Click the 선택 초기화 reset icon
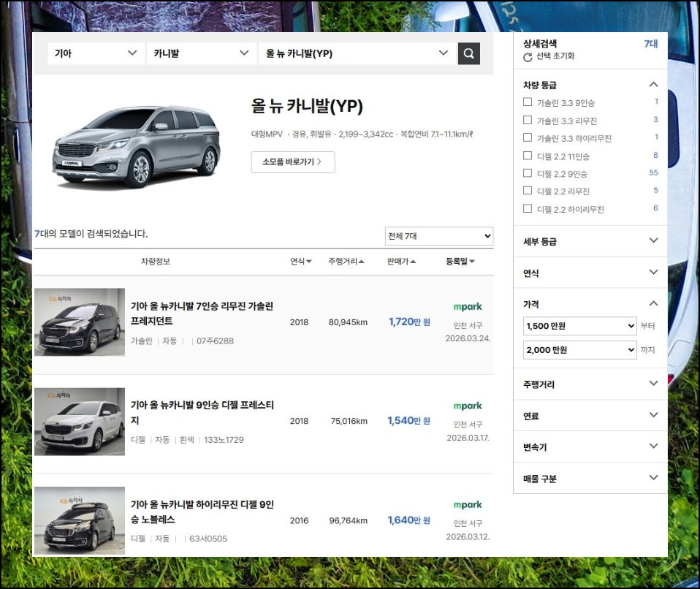This screenshot has width=700, height=589. pyautogui.click(x=528, y=57)
